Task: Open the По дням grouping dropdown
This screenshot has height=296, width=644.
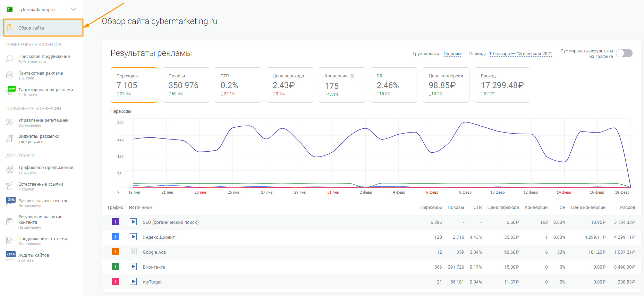Action: coord(452,54)
